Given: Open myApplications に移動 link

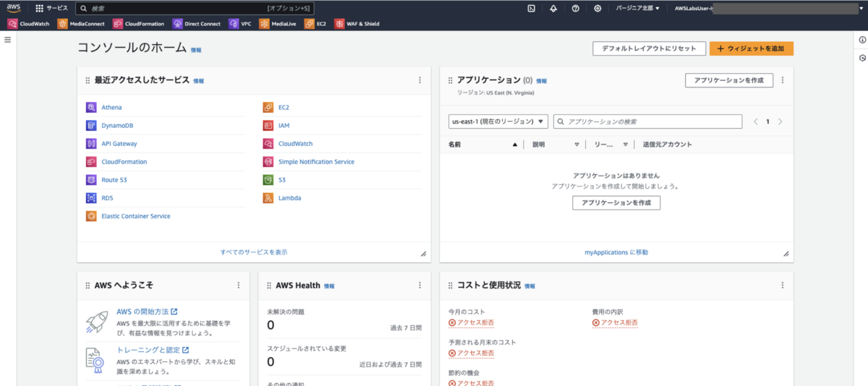Looking at the screenshot, I should 616,252.
